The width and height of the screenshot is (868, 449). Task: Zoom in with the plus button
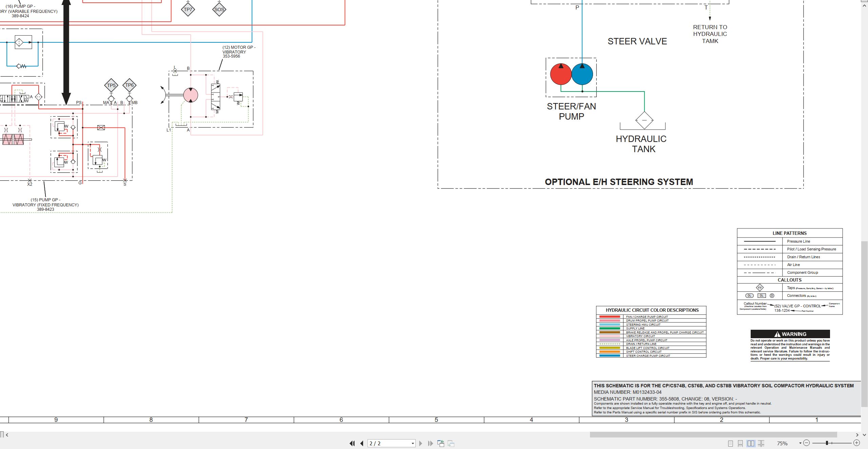point(856,443)
